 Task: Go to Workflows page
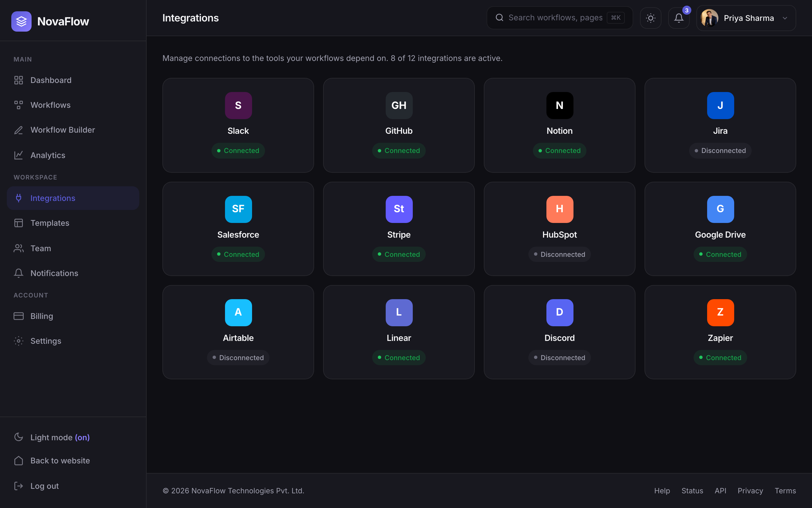tap(73, 105)
